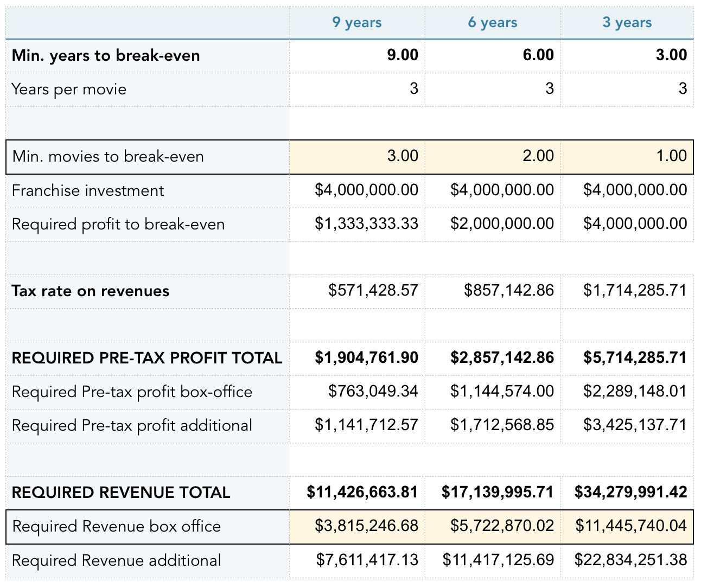Viewport: 701px width, 588px height.
Task: Click the 'Required profit to break-even' label
Action: (118, 224)
